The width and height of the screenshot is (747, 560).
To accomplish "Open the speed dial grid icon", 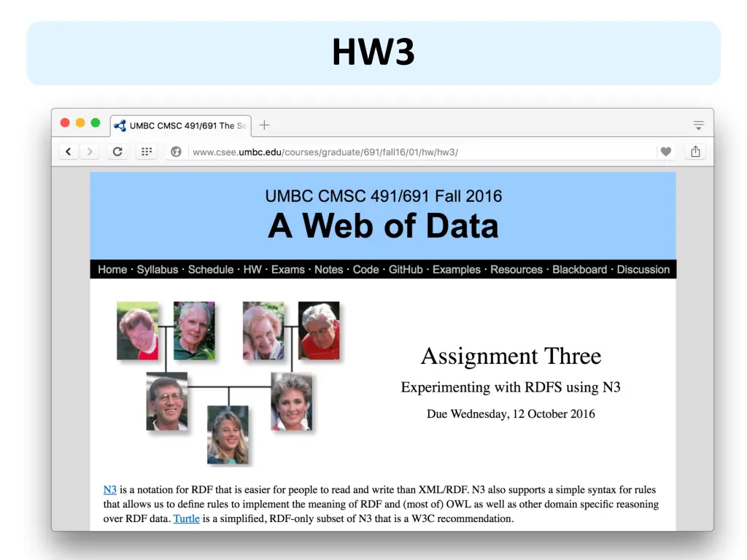I will pos(146,151).
